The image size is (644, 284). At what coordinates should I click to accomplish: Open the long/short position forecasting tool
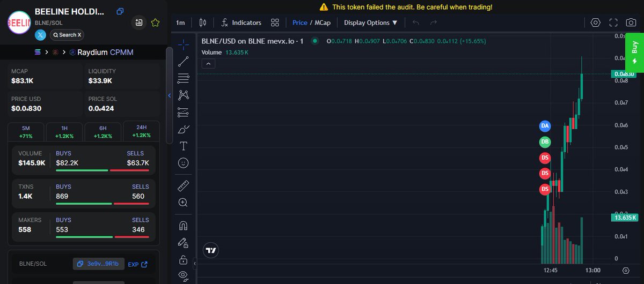[x=183, y=112]
